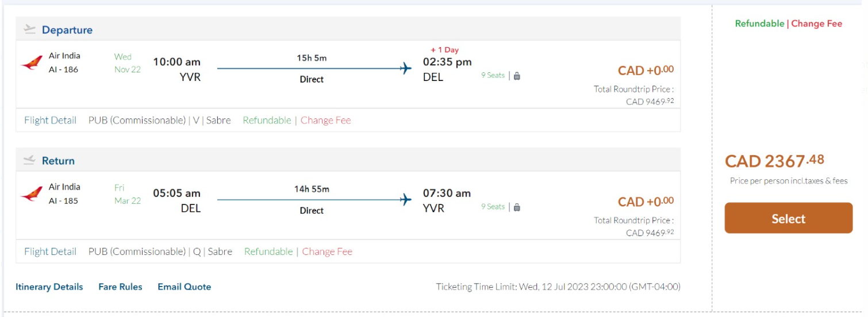Click the Departure plane takeoff icon

point(29,30)
